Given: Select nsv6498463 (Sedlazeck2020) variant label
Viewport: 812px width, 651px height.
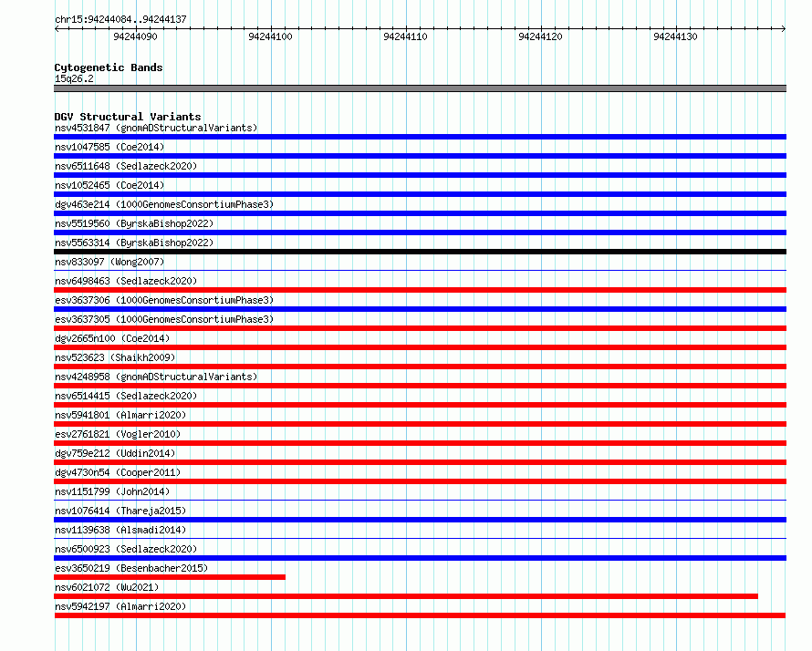Looking at the screenshot, I should (126, 281).
